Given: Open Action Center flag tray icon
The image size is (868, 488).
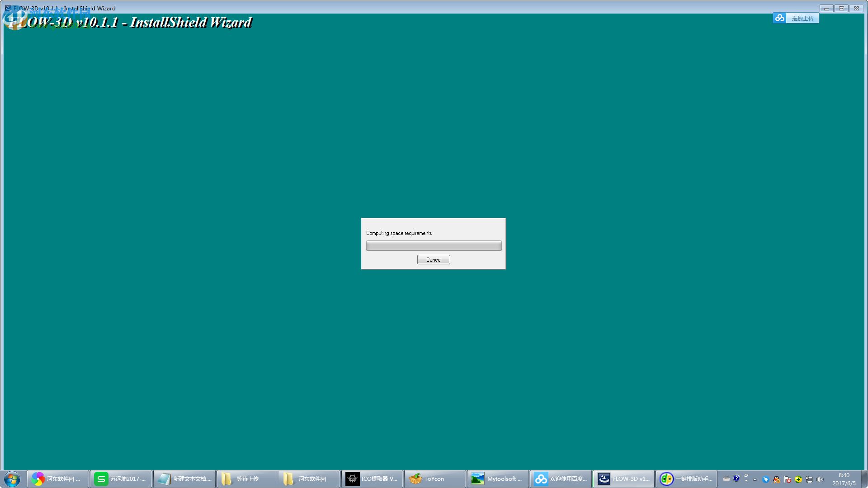Looking at the screenshot, I should pos(788,479).
